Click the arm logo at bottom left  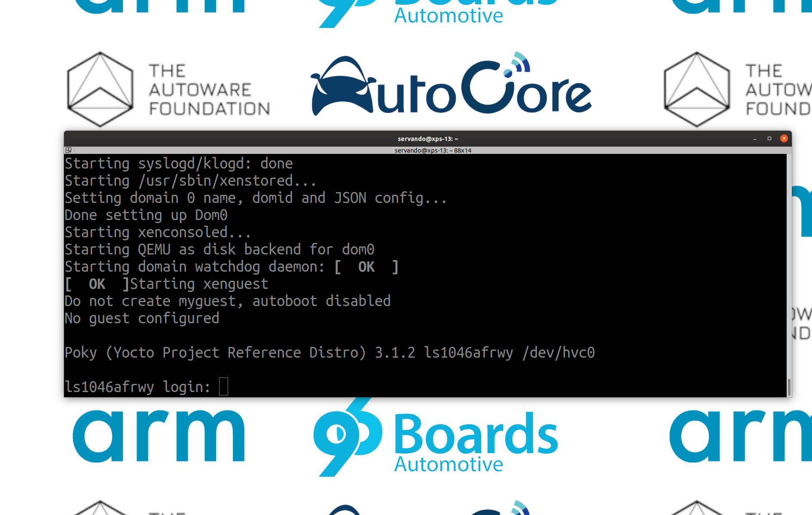(x=159, y=436)
